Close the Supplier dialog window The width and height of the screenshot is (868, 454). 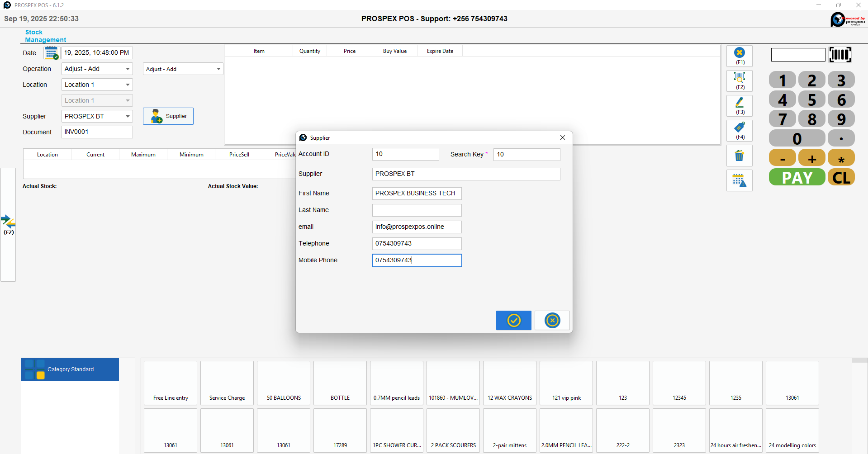(x=563, y=137)
